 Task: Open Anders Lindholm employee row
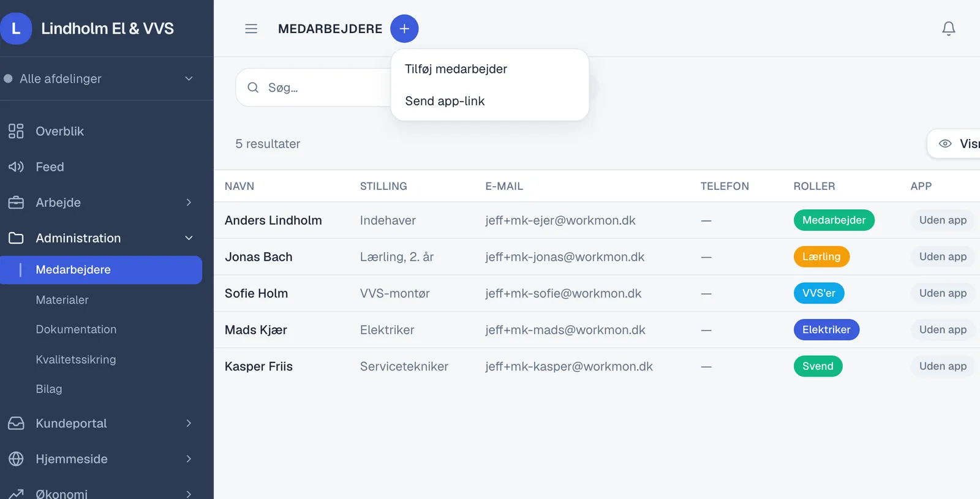point(597,220)
